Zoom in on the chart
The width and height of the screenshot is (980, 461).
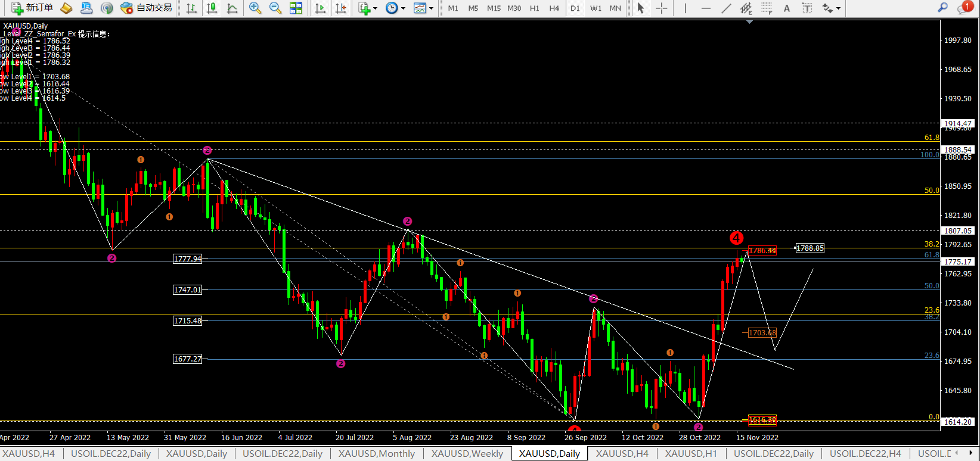tap(255, 8)
